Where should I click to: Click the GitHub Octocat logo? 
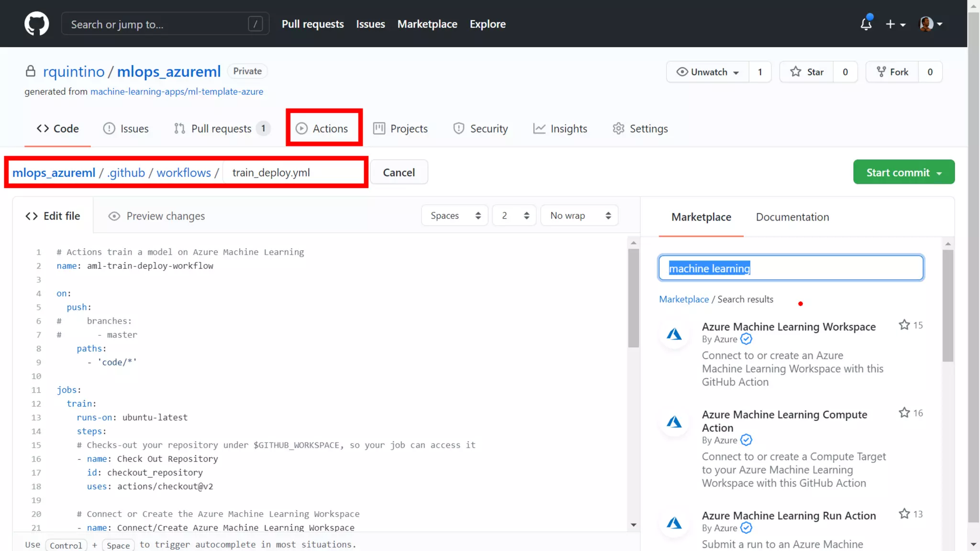point(37,23)
